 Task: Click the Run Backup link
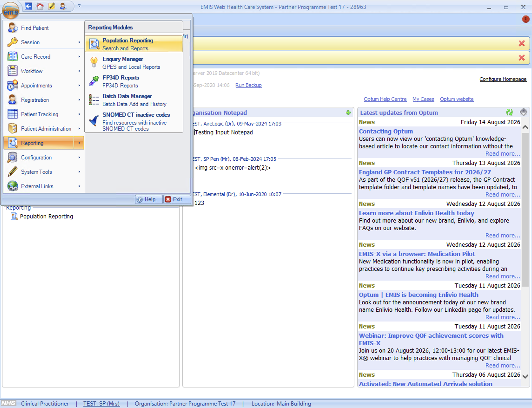(248, 85)
